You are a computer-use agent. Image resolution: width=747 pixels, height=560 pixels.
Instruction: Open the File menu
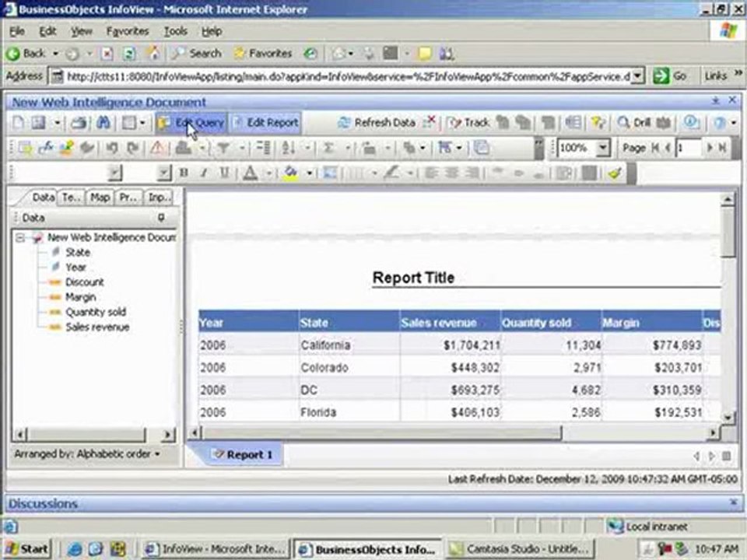17,31
